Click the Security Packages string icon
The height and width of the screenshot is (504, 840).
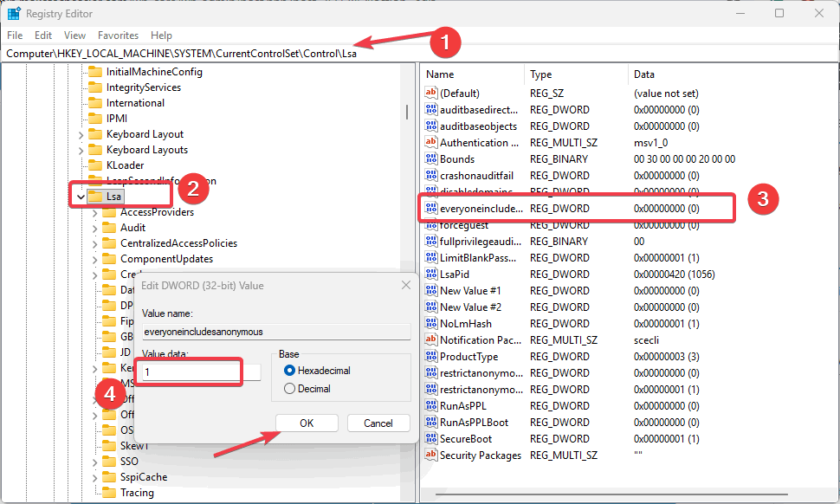pyautogui.click(x=430, y=455)
